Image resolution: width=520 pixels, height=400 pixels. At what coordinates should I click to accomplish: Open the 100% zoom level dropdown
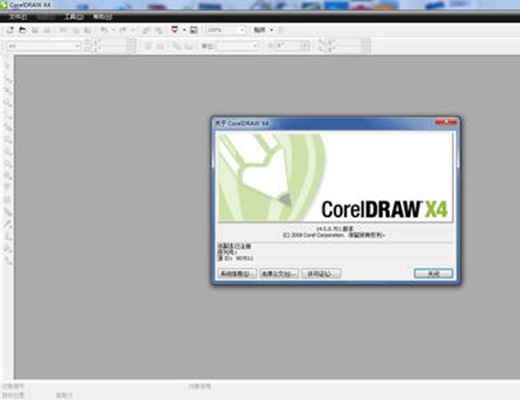tap(243, 30)
